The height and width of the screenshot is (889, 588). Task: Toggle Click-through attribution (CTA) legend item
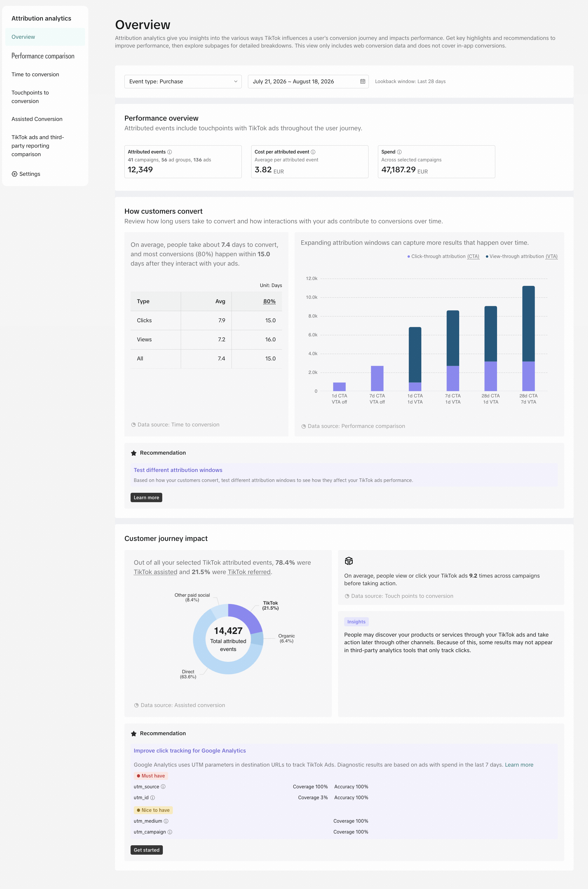443,256
